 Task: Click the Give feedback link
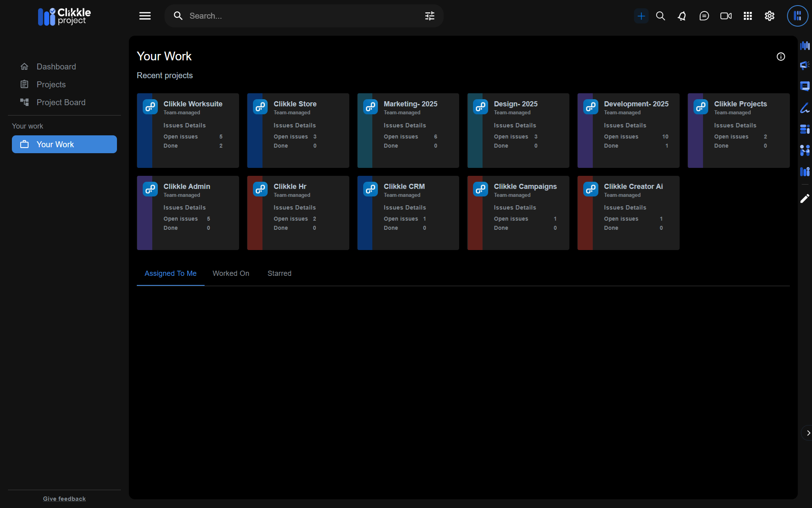click(x=64, y=499)
